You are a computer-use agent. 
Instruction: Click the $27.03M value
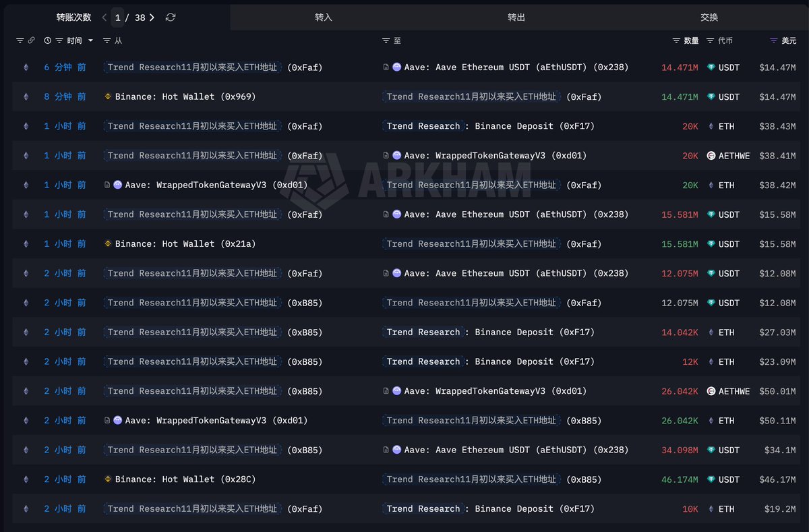coord(777,332)
